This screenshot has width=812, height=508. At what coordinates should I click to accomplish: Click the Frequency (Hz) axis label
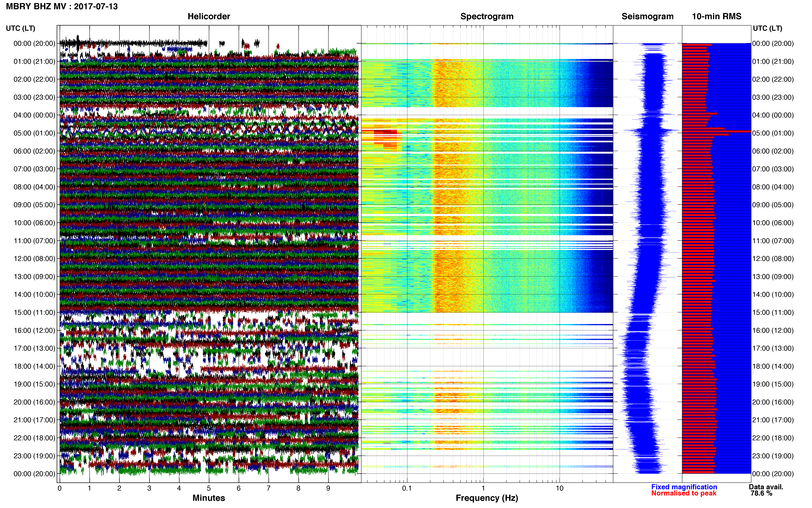487,498
